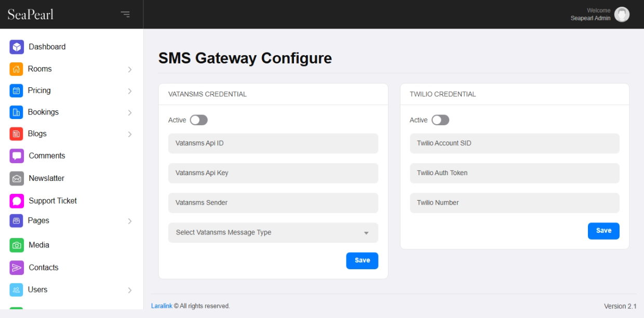Viewport: 644px width, 318px height.
Task: Save the Twilio credential form
Action: 603,231
